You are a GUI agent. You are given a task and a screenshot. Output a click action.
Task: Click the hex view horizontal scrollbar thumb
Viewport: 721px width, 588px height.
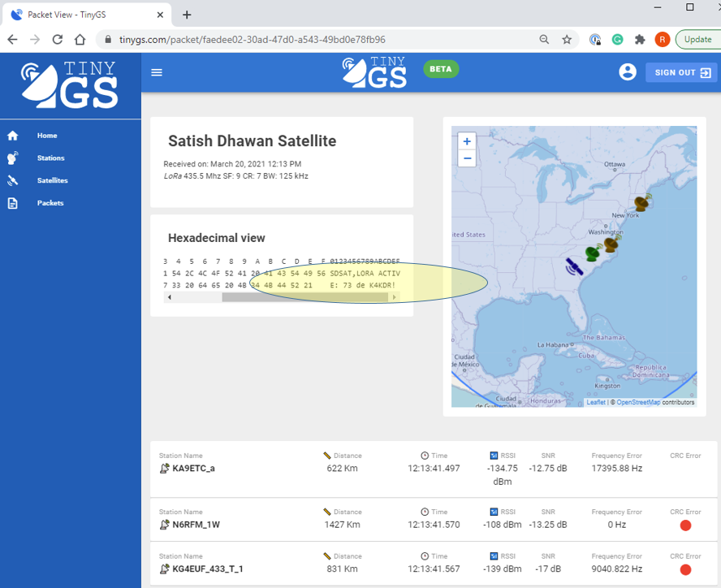coord(305,297)
